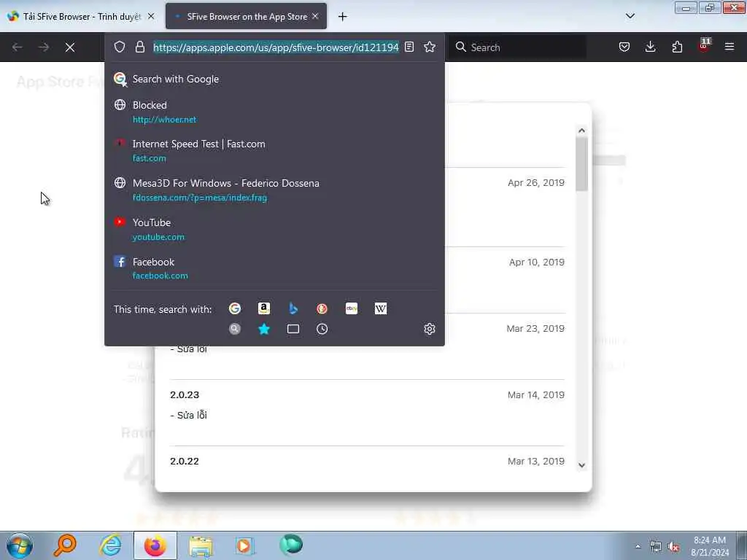Go forward to the next page

coord(44,47)
